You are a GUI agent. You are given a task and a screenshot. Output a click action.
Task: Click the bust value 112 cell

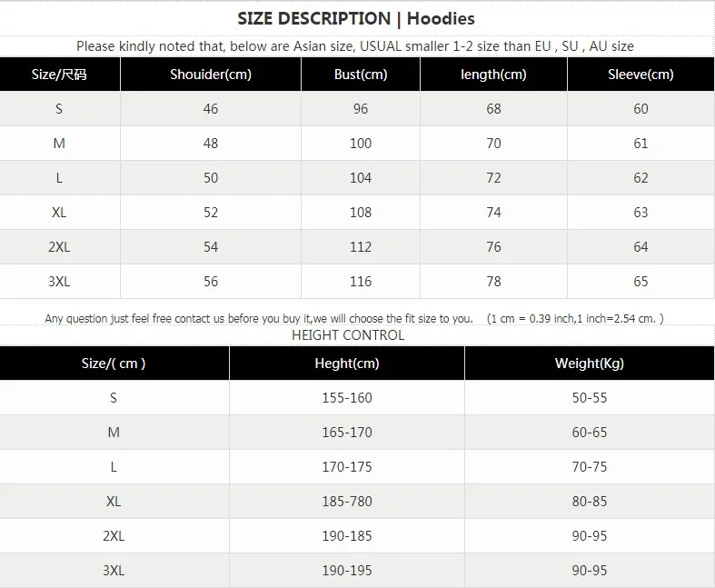[x=361, y=247]
